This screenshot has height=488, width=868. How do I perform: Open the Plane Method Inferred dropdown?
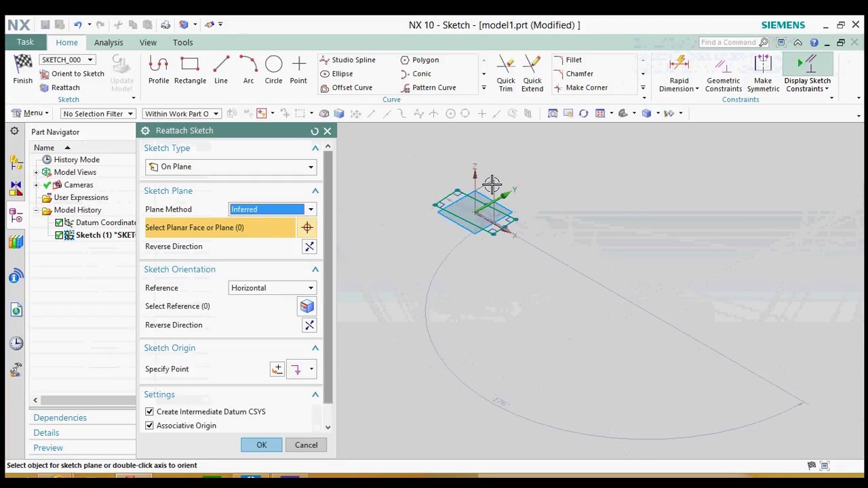273,209
